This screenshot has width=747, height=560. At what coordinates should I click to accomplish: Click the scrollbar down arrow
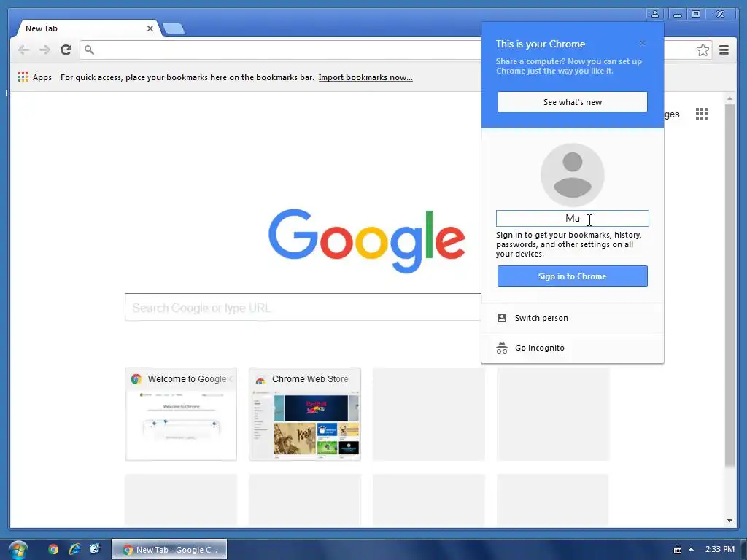pos(729,521)
